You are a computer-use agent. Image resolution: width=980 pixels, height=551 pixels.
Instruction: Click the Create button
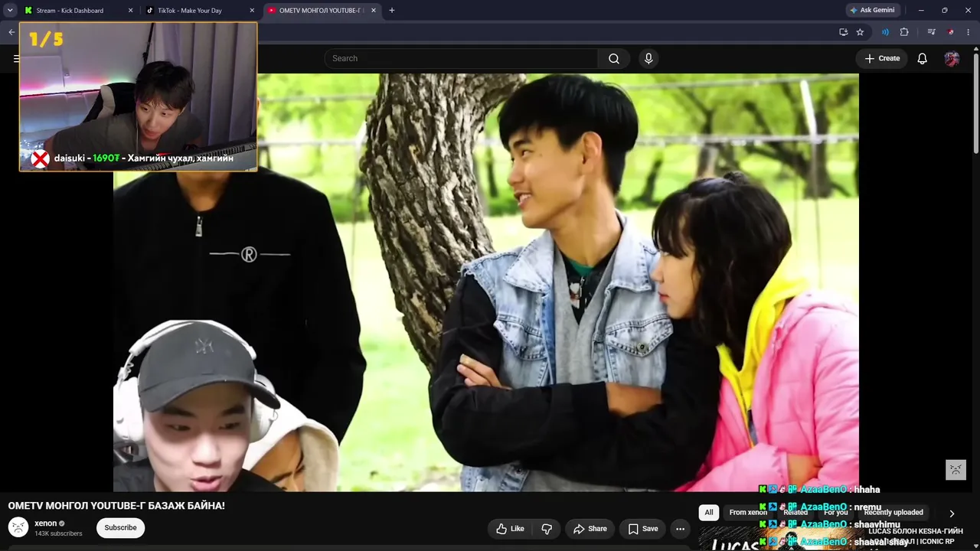(x=882, y=58)
